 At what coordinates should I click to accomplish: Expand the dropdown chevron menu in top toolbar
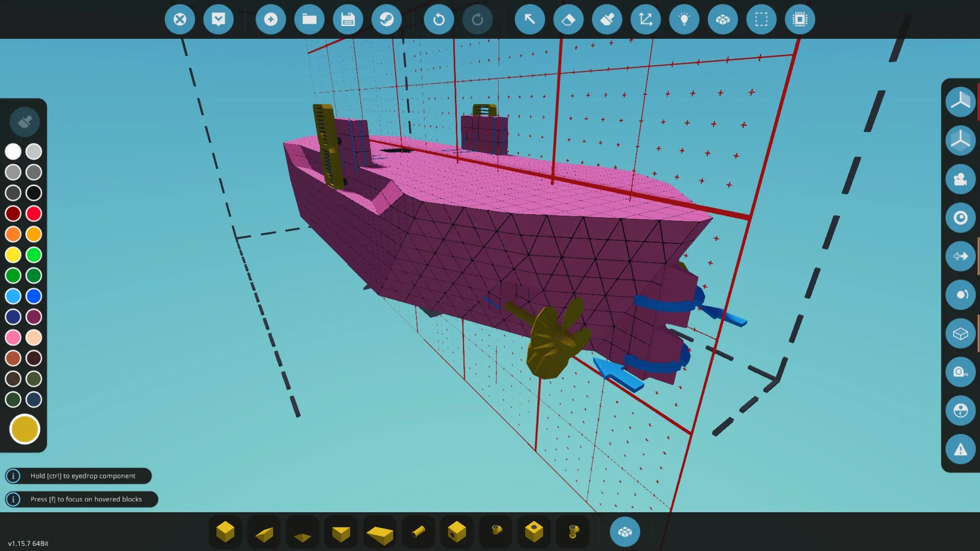(218, 19)
